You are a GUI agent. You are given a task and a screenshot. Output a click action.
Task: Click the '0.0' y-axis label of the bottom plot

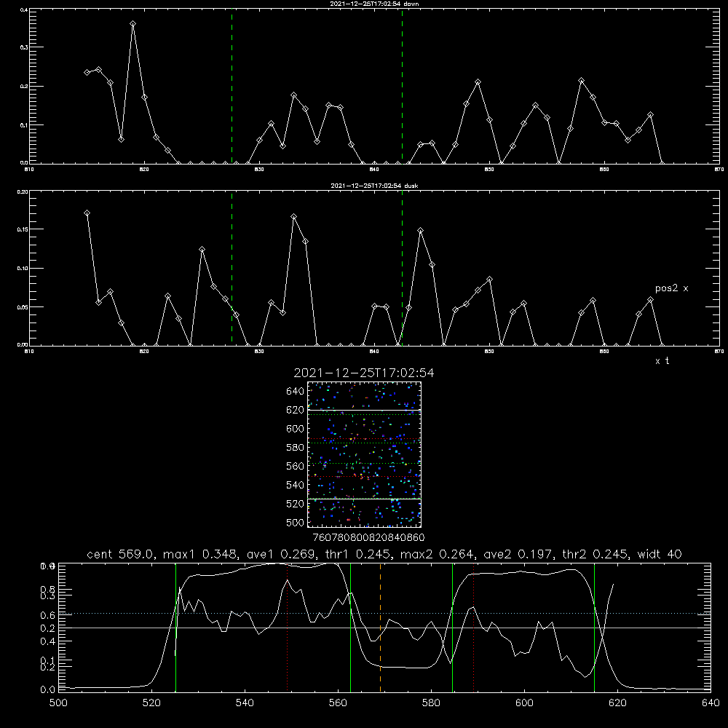coord(48,690)
